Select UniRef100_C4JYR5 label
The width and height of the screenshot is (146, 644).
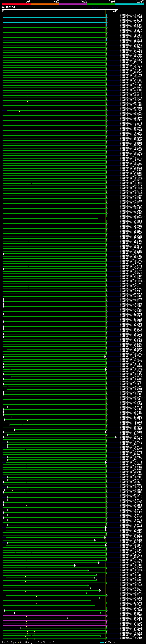(131, 432)
